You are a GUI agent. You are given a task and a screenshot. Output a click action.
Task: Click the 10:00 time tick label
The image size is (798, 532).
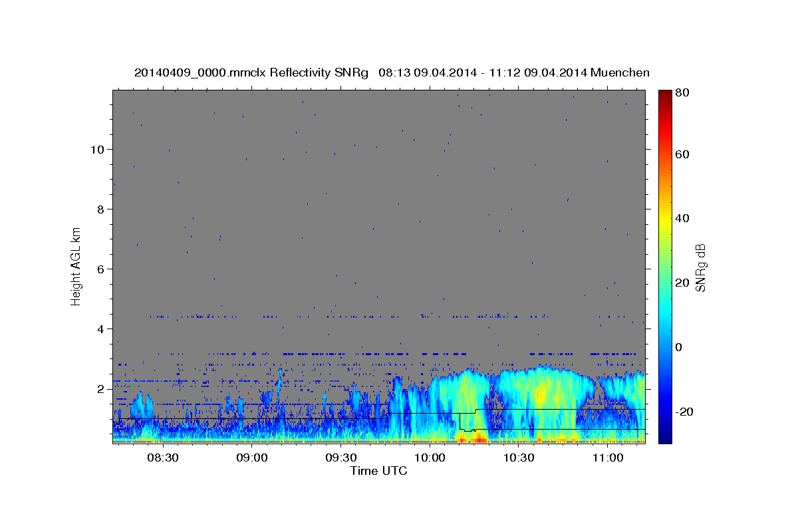430,458
